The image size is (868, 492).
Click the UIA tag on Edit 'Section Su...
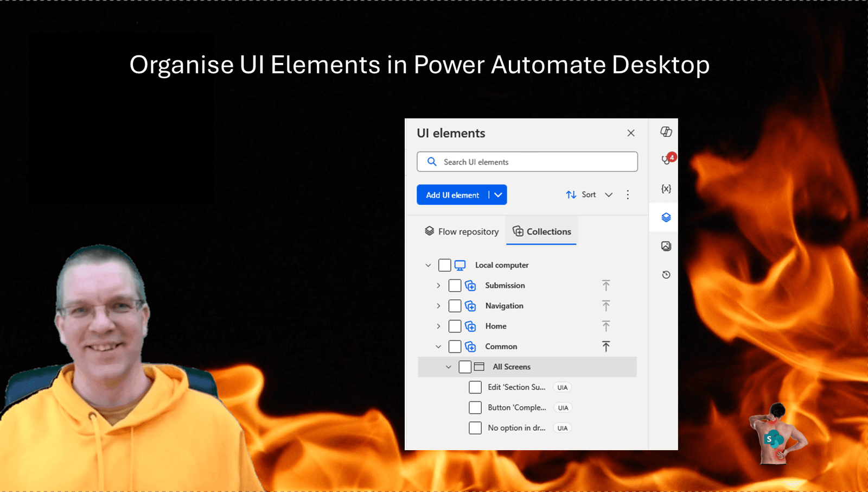pos(563,388)
